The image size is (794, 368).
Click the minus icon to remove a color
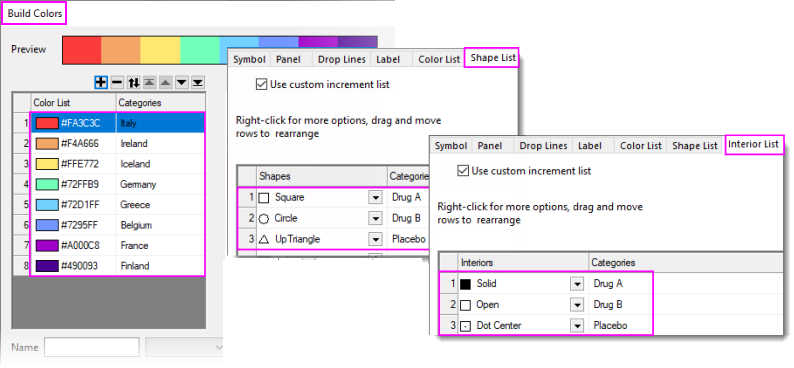pos(117,82)
